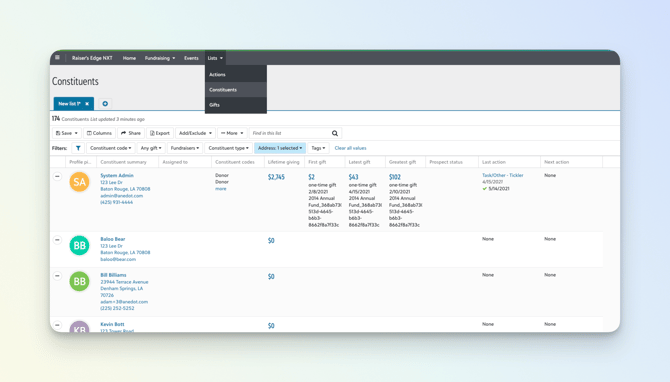Click the add new list plus icon
Image resolution: width=670 pixels, height=382 pixels.
(x=105, y=103)
